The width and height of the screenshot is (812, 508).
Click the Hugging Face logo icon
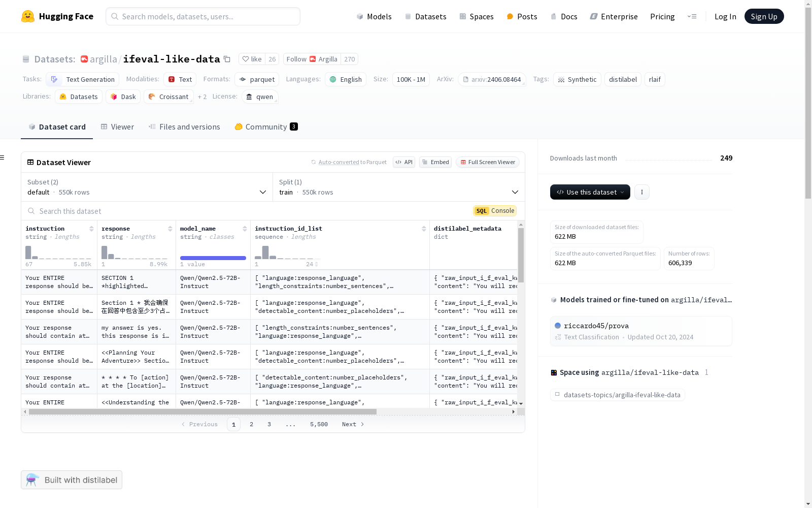28,16
